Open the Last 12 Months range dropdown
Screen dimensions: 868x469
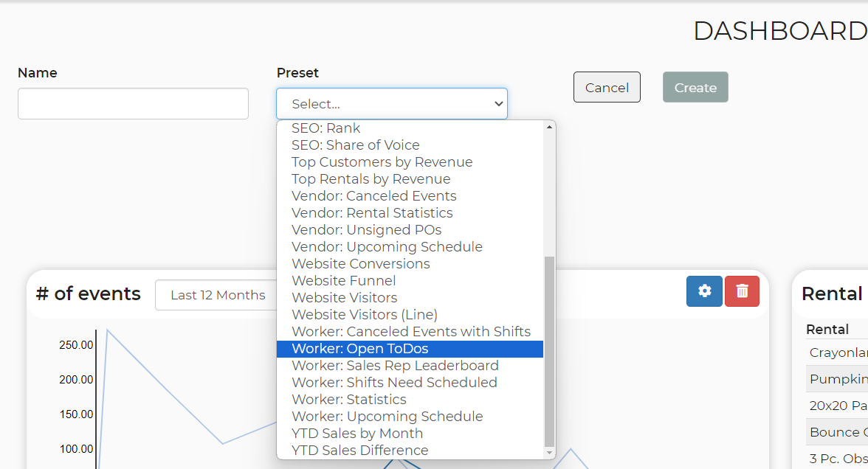[x=217, y=295]
